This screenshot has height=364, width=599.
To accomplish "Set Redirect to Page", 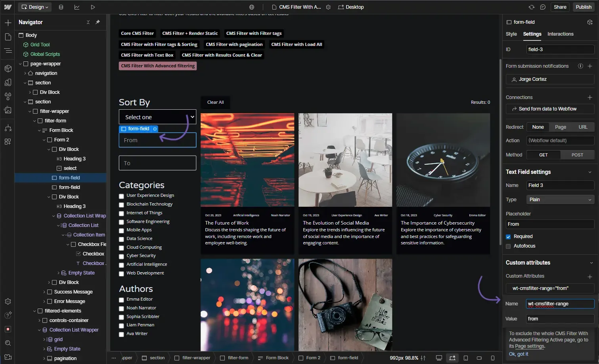I will (561, 127).
